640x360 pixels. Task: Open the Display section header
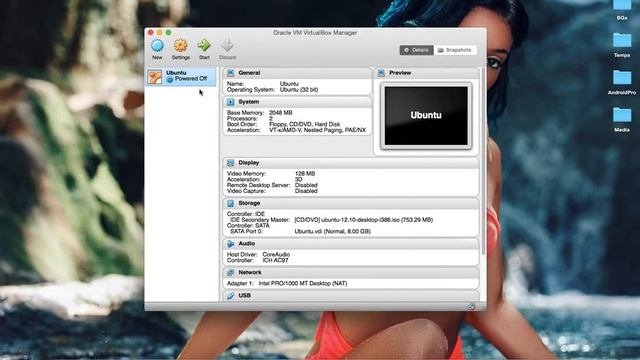(351, 162)
